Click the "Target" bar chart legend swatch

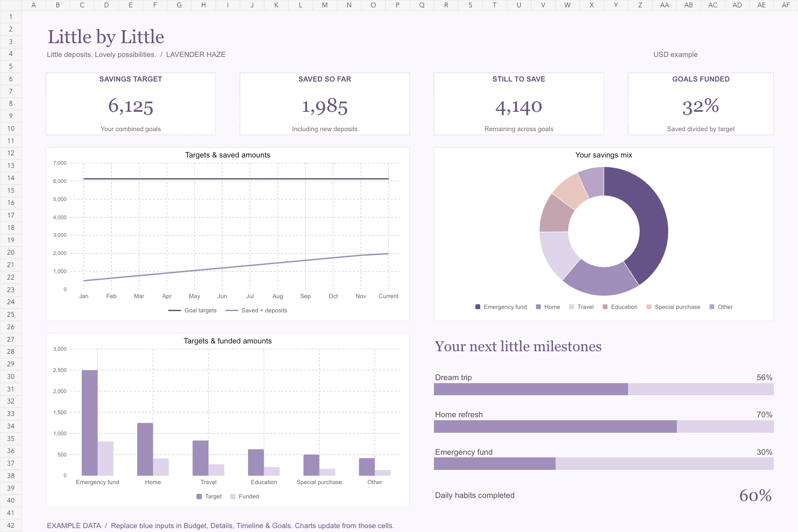[x=199, y=496]
